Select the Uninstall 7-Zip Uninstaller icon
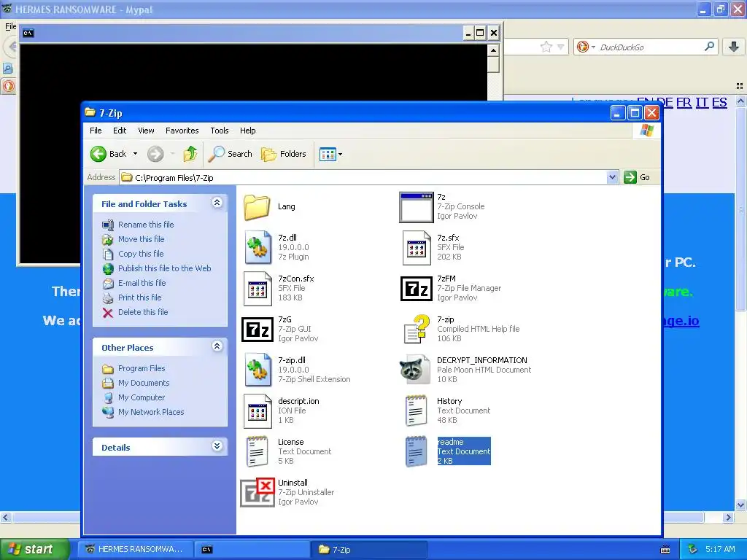747x560 pixels. 258,492
